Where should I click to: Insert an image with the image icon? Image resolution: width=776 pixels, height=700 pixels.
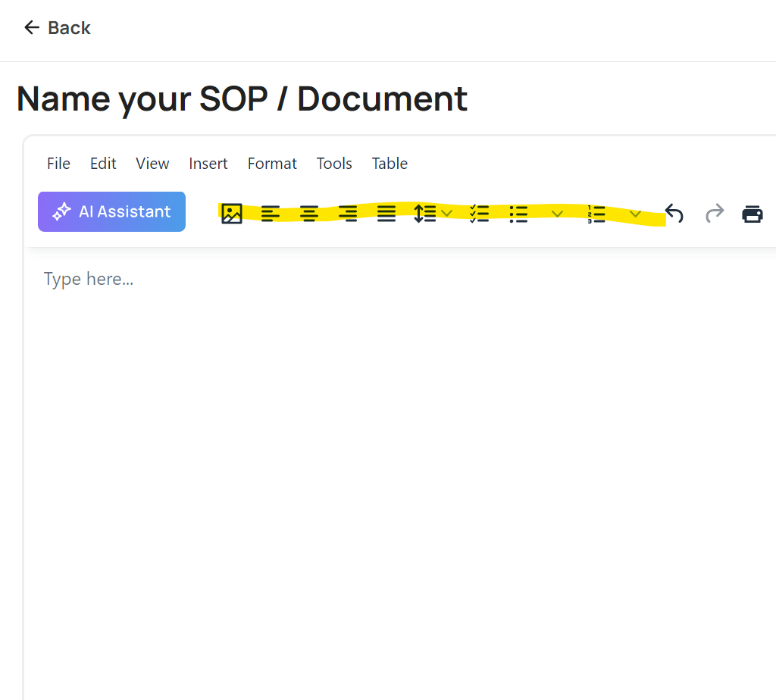point(232,214)
